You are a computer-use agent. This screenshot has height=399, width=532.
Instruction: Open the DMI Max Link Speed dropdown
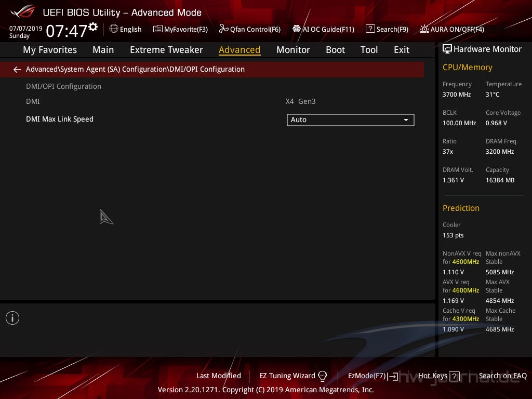[x=351, y=120]
